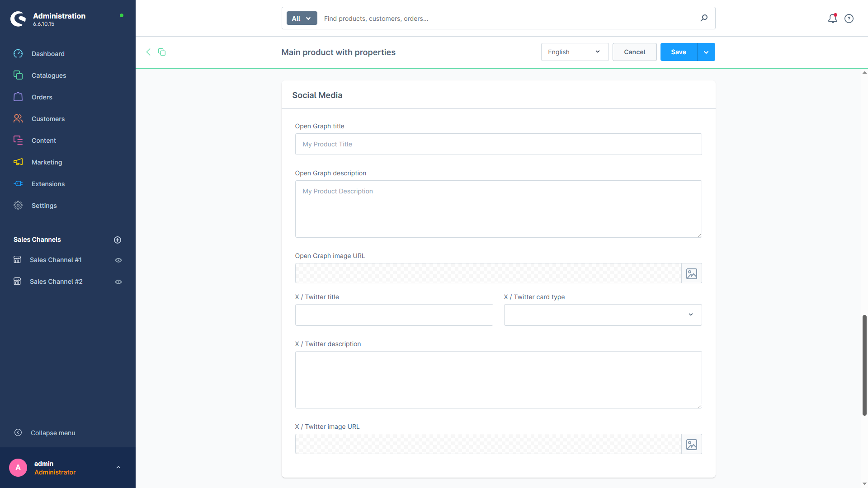
Task: Click the Cancel button
Action: click(634, 52)
